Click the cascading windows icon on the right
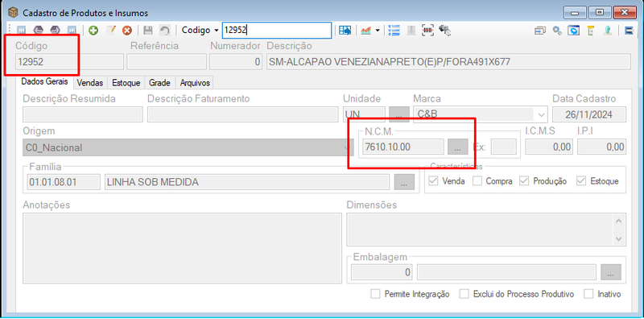This screenshot has width=644, height=319. point(540,31)
